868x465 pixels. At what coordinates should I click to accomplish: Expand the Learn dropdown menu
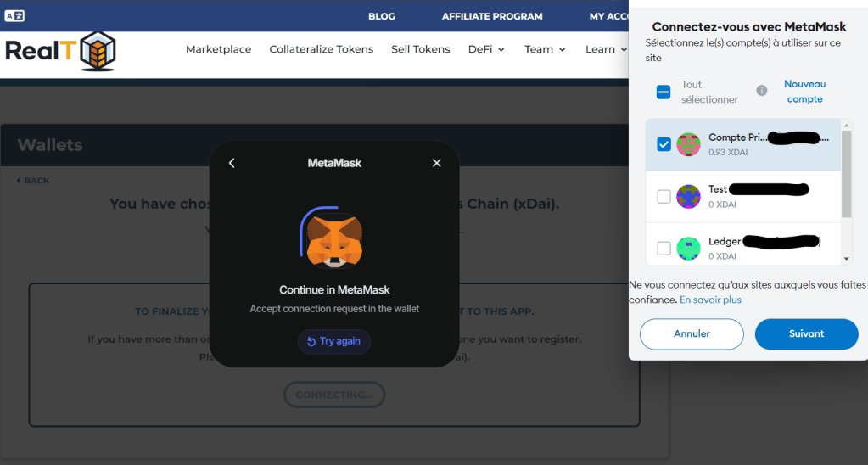[606, 49]
